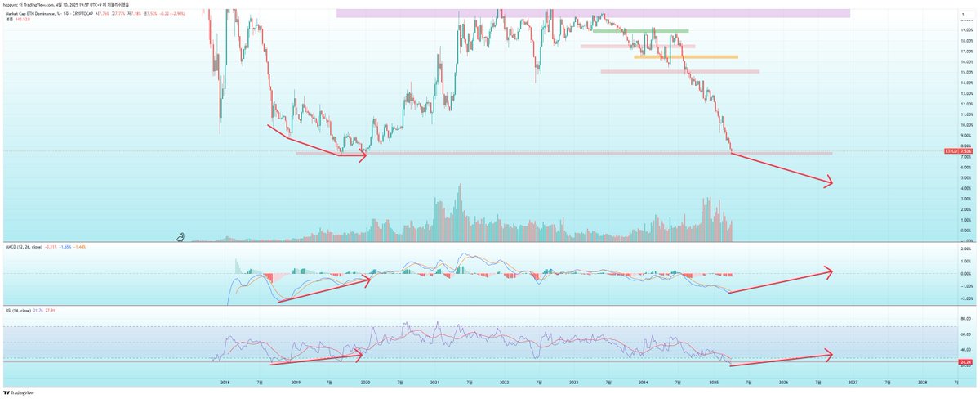980x399 pixels.
Task: Click the 2028 label on the time axis
Action: click(923, 381)
